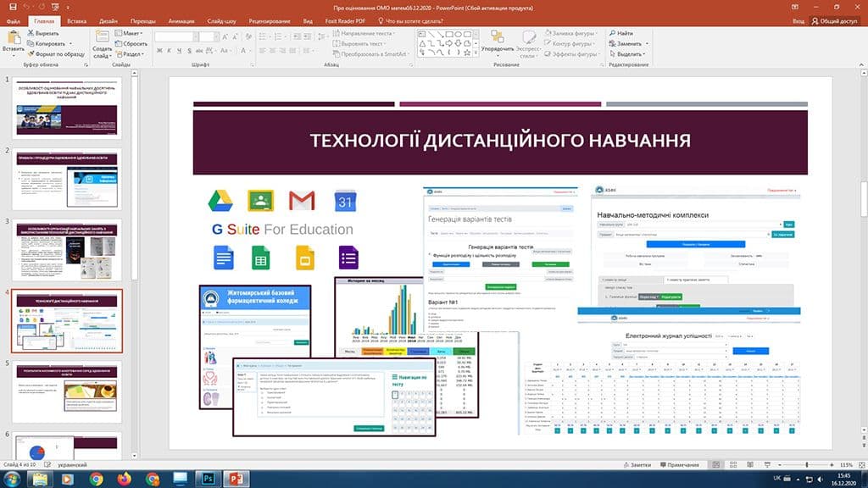Cut selection with the Вырезать scissors button
This screenshot has height=488, width=868.
(43, 33)
